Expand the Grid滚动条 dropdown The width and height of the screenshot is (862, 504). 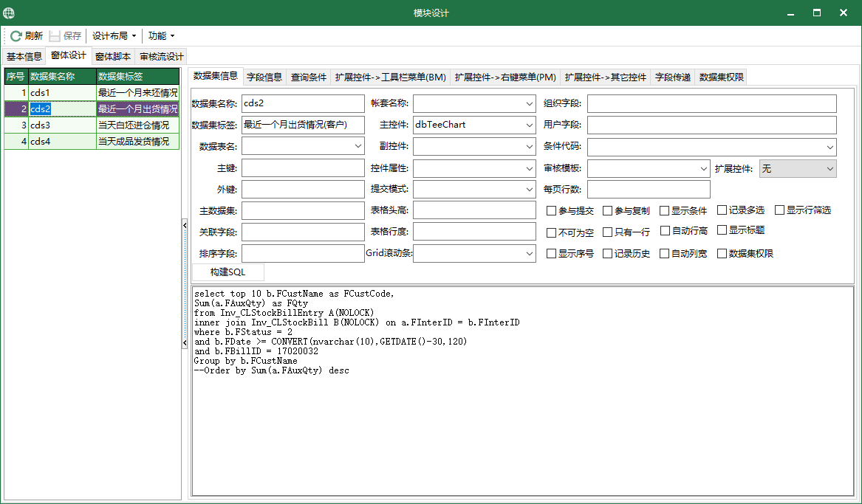pos(530,254)
